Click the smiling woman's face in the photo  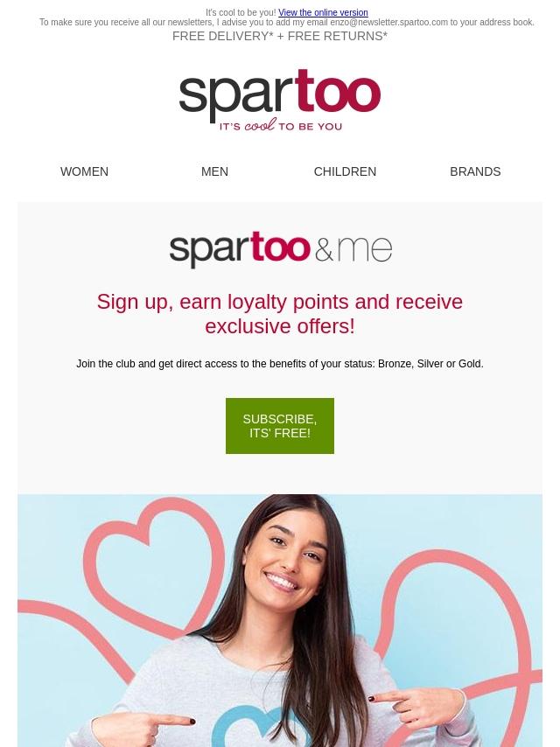(286, 557)
